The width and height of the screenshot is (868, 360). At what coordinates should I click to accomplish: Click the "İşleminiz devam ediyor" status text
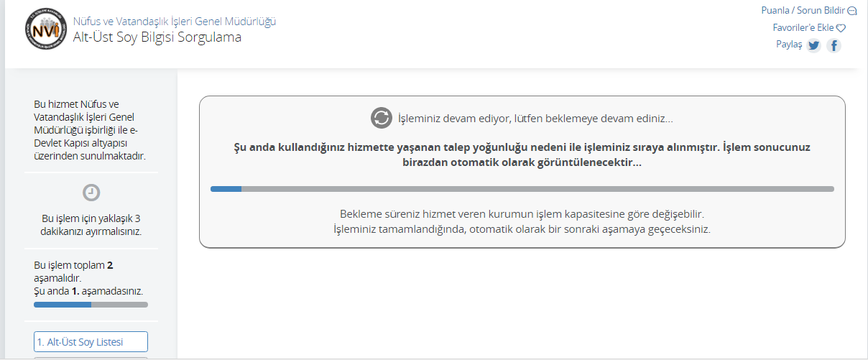[x=535, y=119]
